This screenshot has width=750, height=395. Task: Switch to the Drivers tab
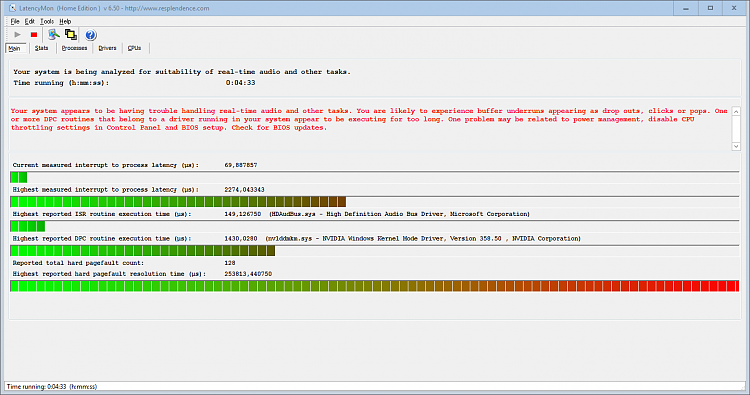107,48
